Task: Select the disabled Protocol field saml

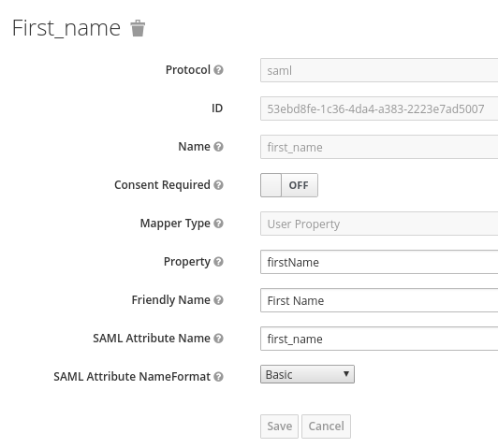Action: coord(379,70)
